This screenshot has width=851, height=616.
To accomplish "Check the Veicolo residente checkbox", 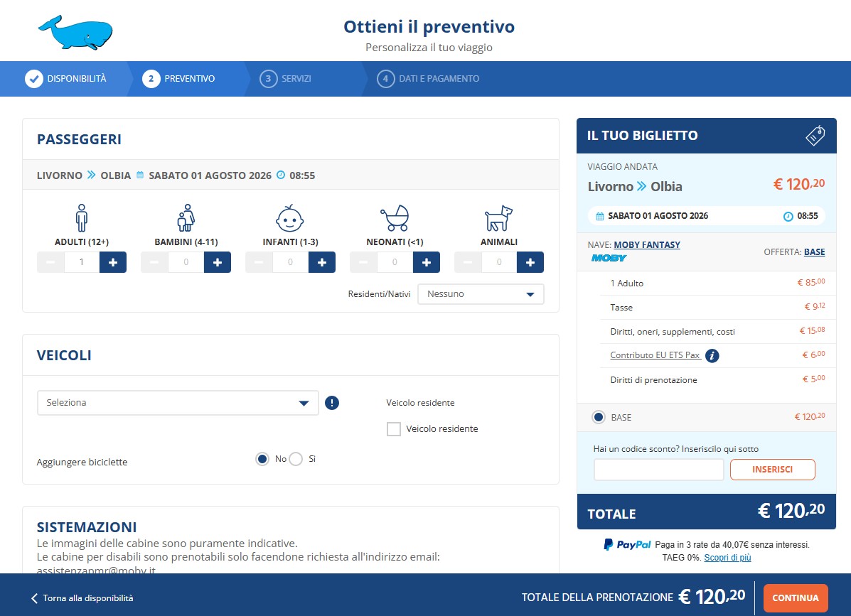I will point(393,429).
